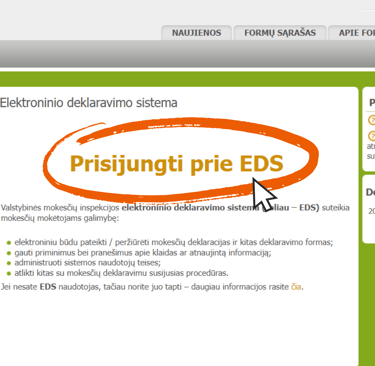Click the 'Jei nesate EDS naudotojas' sentence
The width and height of the screenshot is (375, 366).
(152, 287)
